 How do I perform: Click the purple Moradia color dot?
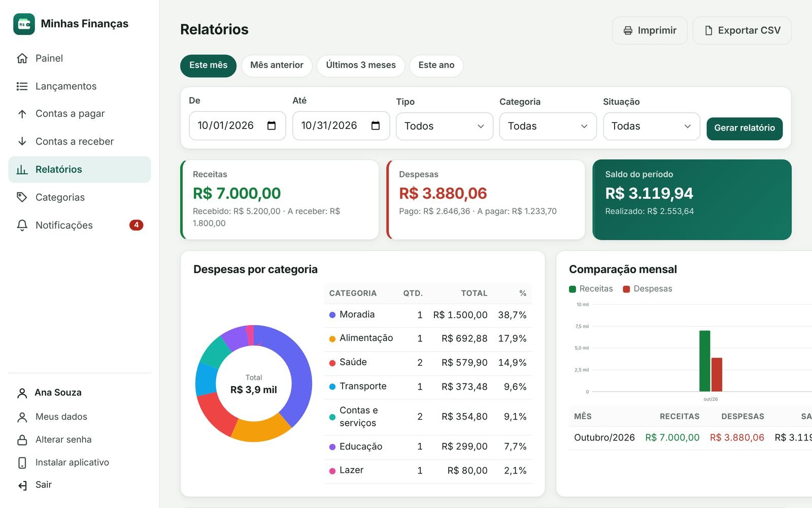[332, 315]
